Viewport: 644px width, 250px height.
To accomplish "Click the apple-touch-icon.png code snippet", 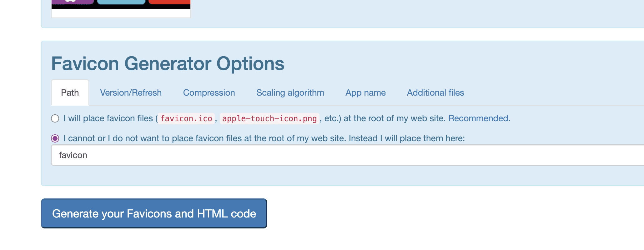I will tap(269, 119).
